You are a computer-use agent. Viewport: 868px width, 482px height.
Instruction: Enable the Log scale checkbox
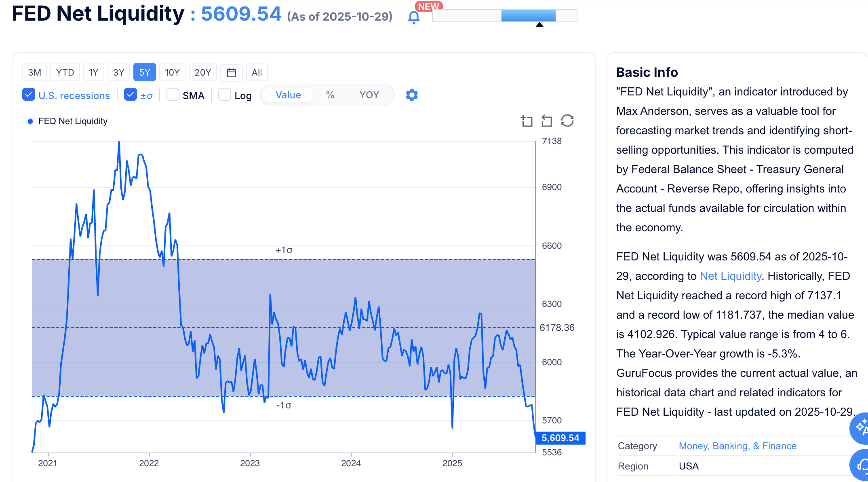point(225,95)
